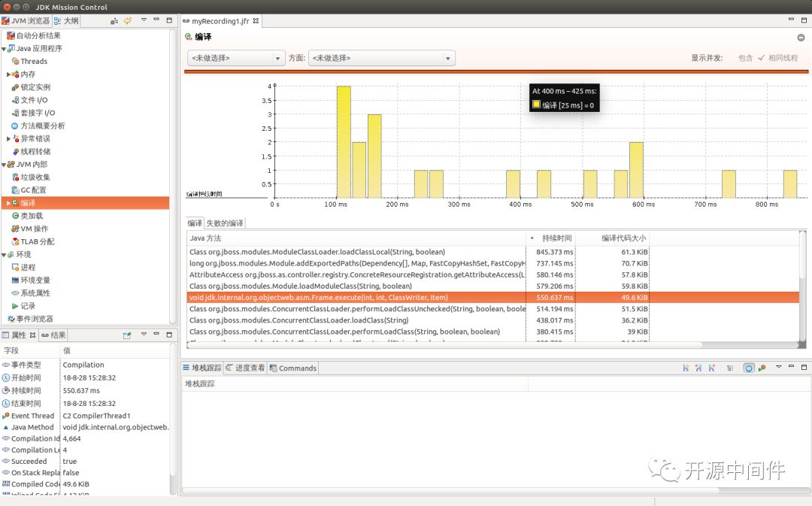The width and height of the screenshot is (812, 506).
Task: Expand the 异常错误 tree node
Action: tap(8, 138)
